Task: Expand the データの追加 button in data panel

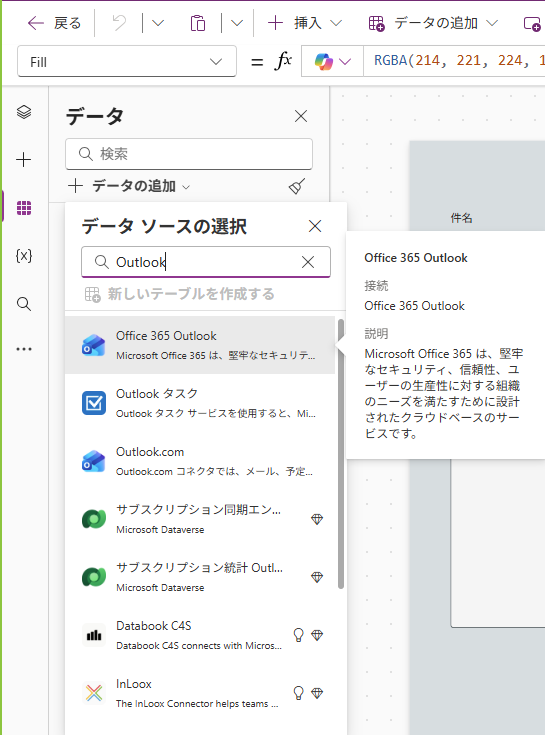Action: coord(129,186)
